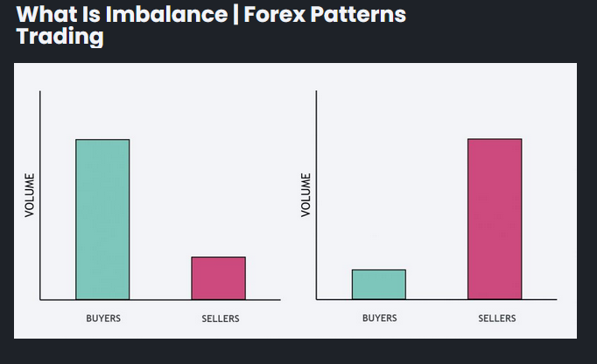
Task: Select the short teal buyers bar, right chart
Action: pyautogui.click(x=379, y=284)
